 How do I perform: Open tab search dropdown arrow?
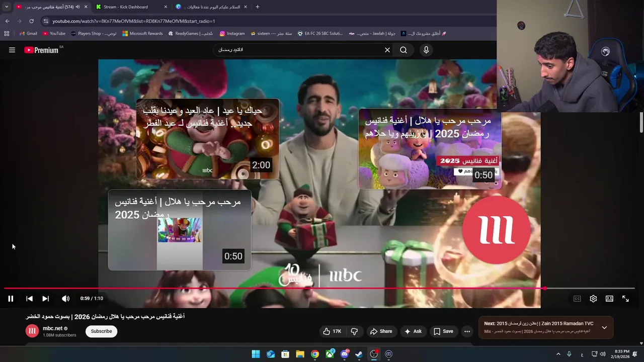tap(7, 7)
